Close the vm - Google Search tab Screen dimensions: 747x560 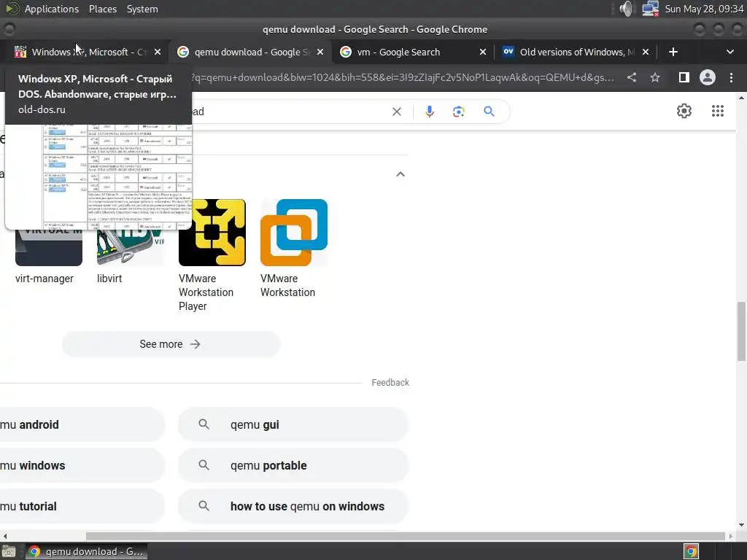pos(483,52)
